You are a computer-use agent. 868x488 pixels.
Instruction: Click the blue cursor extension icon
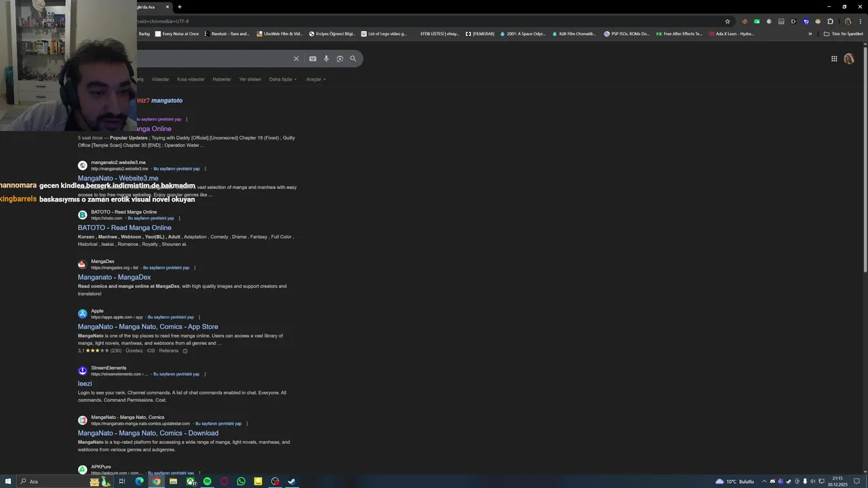click(x=806, y=22)
